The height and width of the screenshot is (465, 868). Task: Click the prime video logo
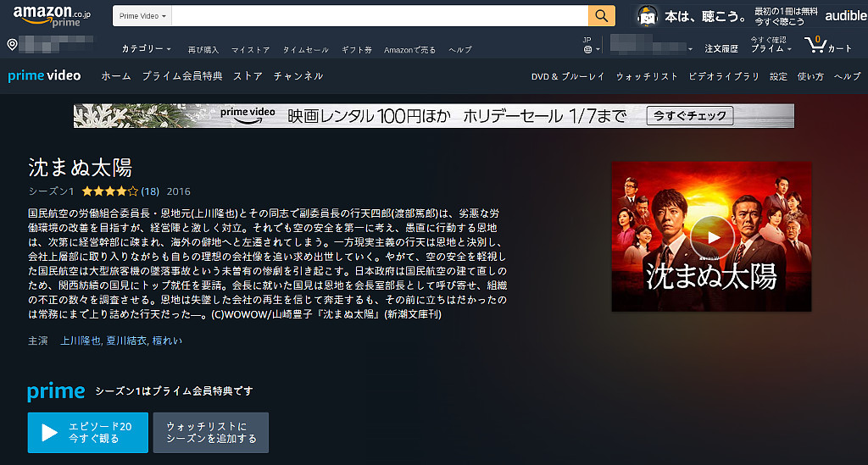[x=44, y=75]
